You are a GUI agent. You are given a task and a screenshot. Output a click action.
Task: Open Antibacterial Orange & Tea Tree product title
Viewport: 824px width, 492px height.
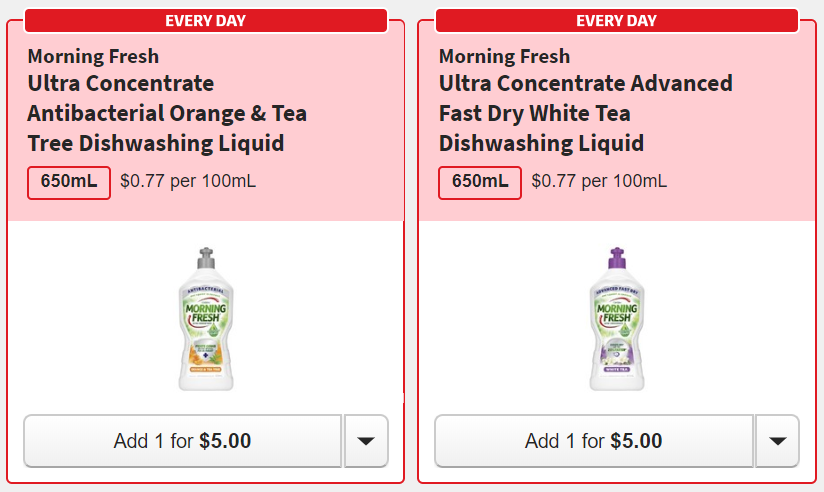pyautogui.click(x=167, y=113)
